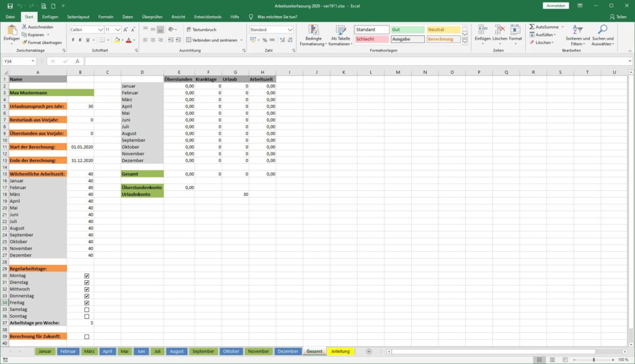
Task: Uncheck the Donnerstag checkbox
Action: [x=87, y=296]
